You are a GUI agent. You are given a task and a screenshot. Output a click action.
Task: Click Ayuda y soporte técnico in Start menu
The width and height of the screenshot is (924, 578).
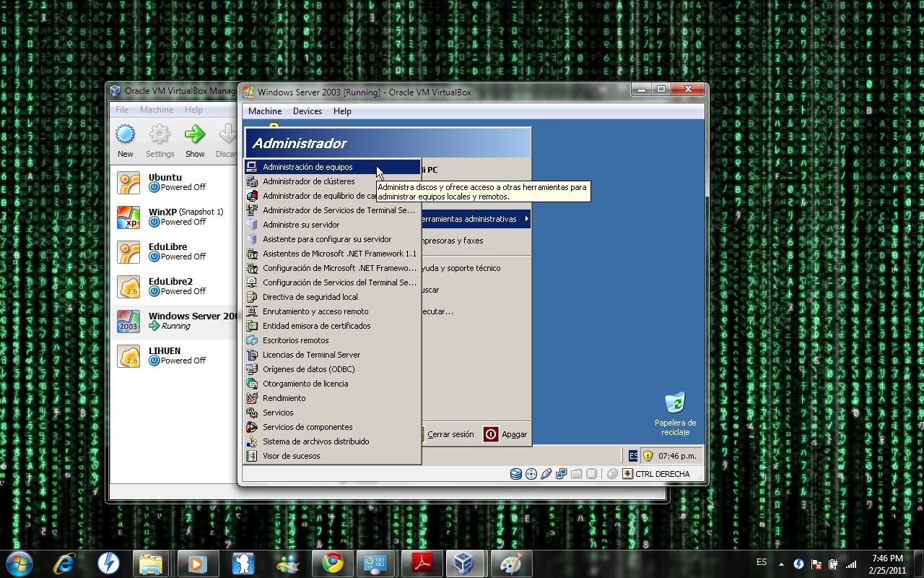(461, 268)
